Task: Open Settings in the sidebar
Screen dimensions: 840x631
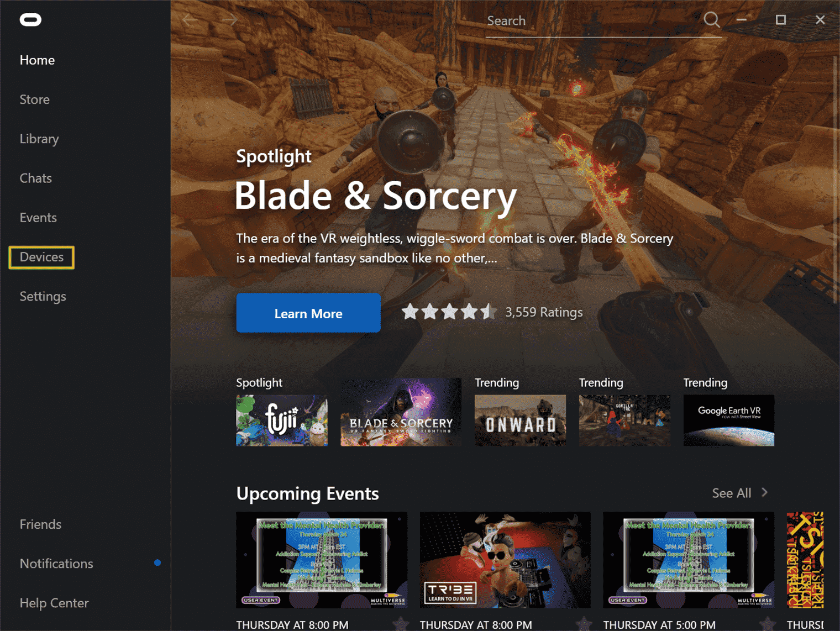Action: (x=43, y=297)
